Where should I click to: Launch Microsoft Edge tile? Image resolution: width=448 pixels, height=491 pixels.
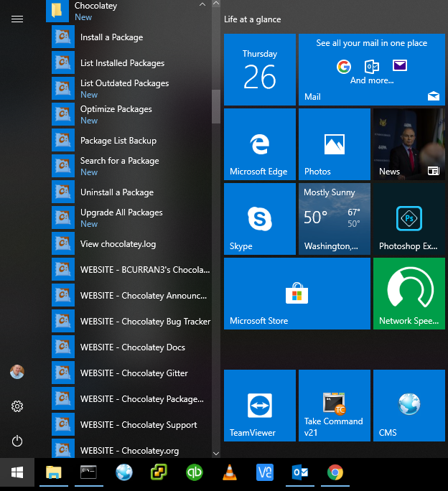click(260, 144)
